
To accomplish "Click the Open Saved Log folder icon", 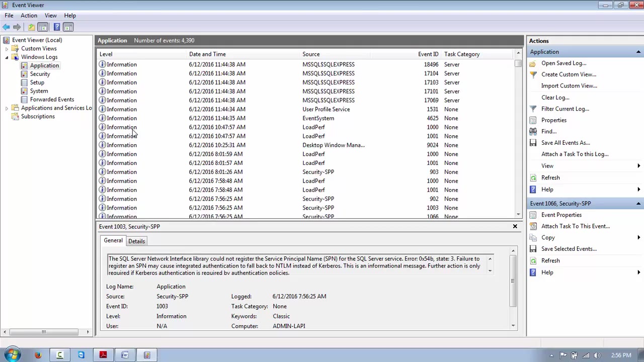I will click(533, 63).
